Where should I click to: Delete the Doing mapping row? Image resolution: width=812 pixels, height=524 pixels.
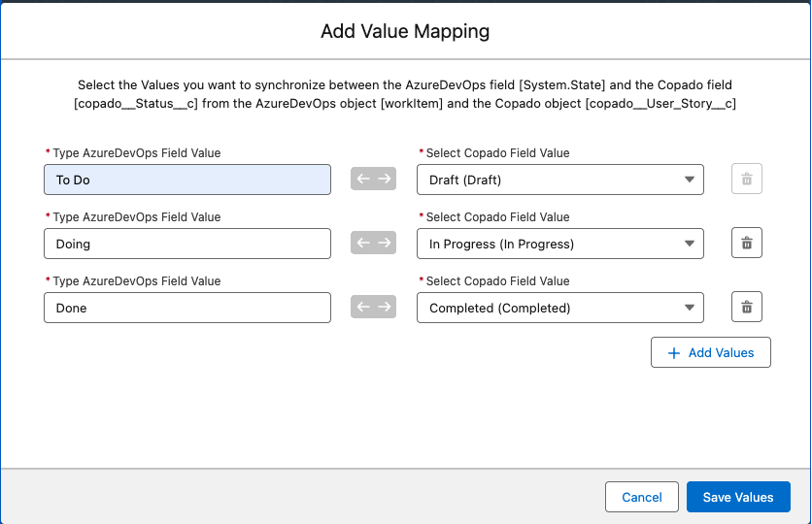click(x=746, y=243)
